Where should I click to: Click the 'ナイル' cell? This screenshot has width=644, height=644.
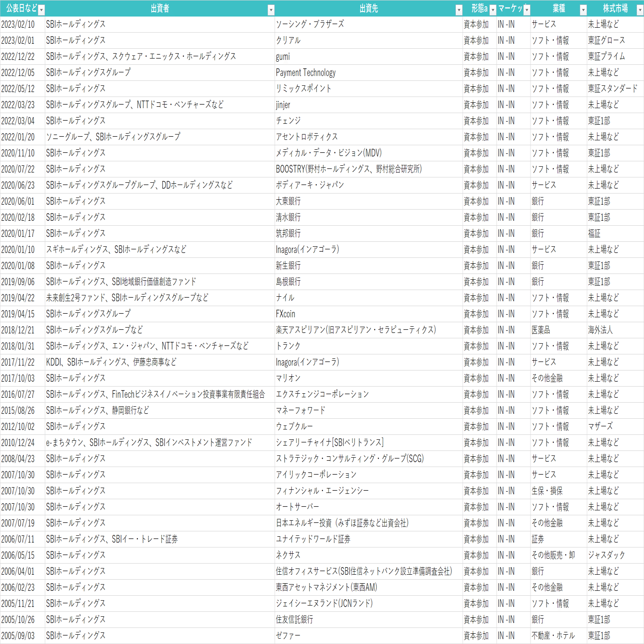click(369, 298)
